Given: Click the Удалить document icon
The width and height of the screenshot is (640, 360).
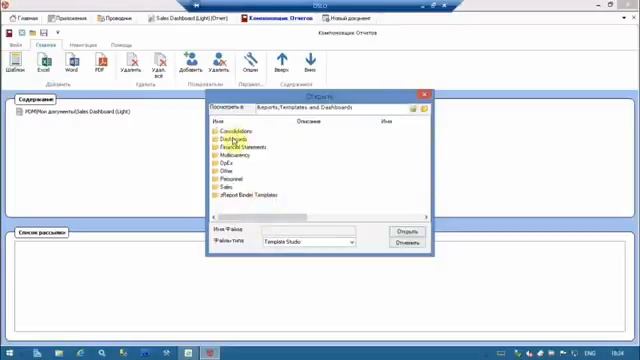Looking at the screenshot, I should [131, 62].
